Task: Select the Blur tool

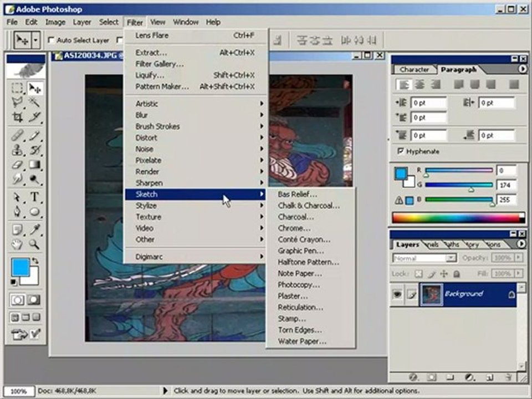Action: (x=17, y=179)
